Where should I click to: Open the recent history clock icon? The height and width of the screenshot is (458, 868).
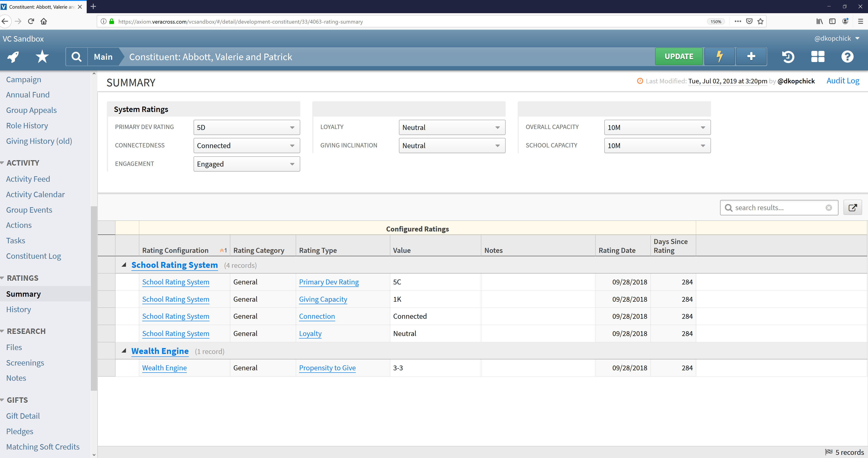pyautogui.click(x=788, y=57)
